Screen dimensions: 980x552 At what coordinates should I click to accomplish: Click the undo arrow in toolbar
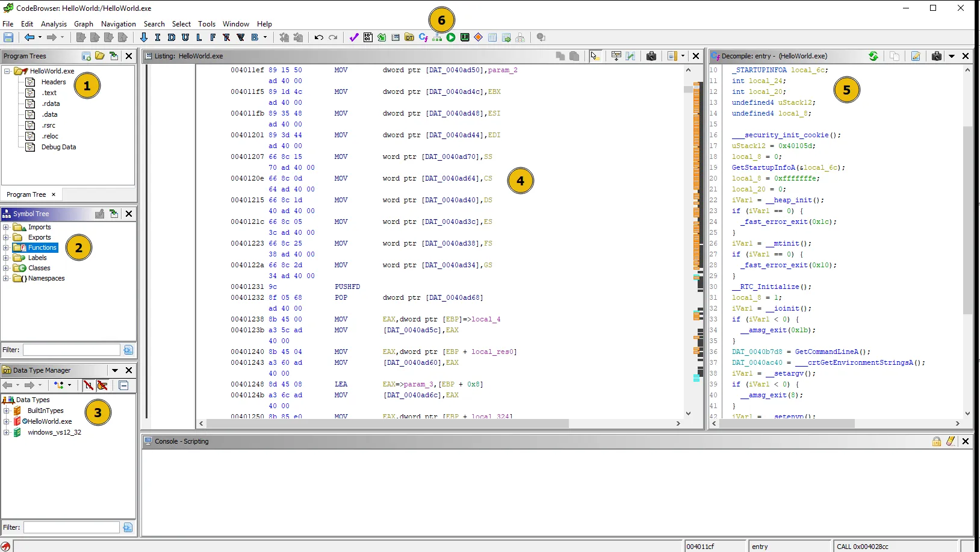318,37
